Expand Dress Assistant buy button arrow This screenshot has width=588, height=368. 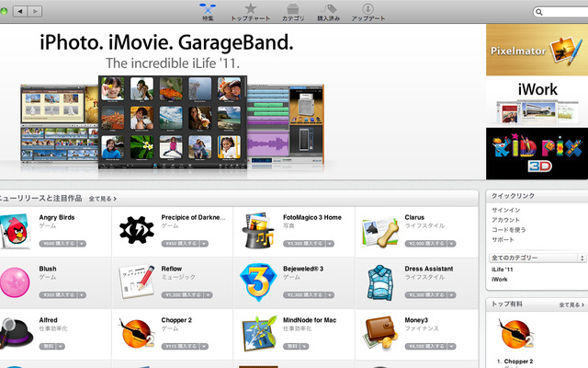pyautogui.click(x=452, y=295)
